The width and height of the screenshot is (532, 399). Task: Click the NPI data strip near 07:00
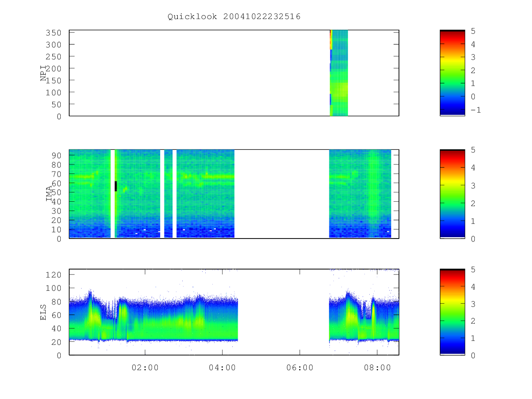pos(339,73)
